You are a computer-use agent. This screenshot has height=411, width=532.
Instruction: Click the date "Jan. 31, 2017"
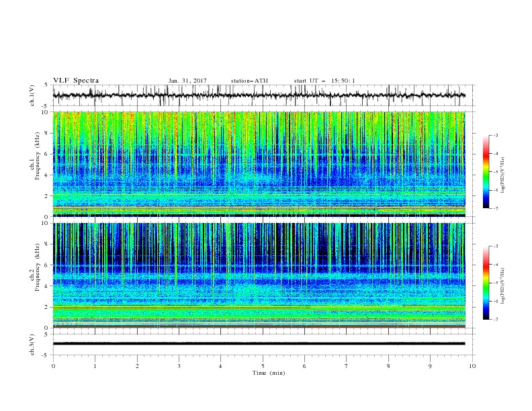[x=187, y=81]
